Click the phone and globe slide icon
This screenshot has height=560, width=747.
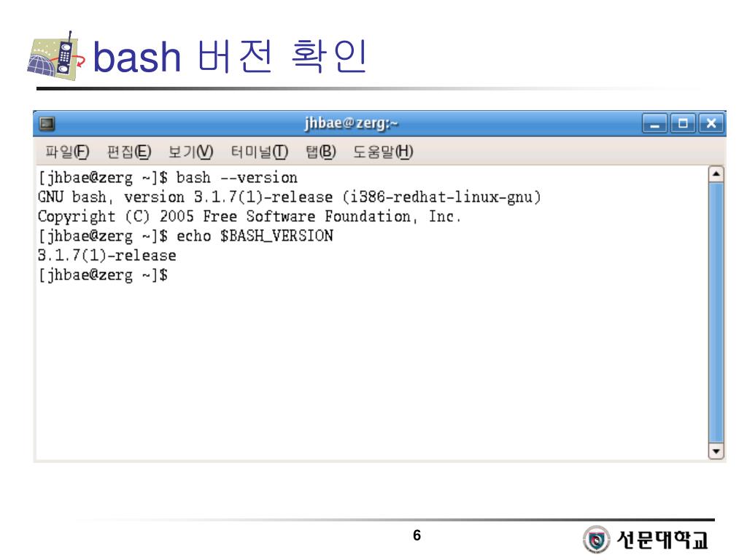(56, 56)
